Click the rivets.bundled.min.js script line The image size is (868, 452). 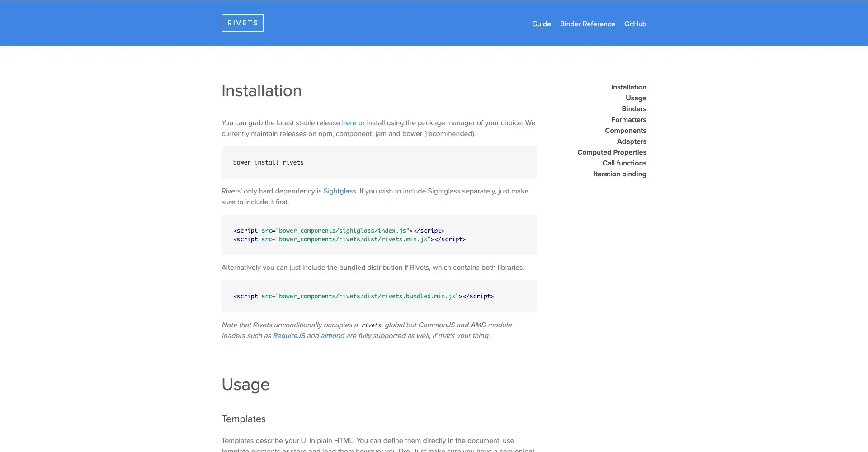363,296
